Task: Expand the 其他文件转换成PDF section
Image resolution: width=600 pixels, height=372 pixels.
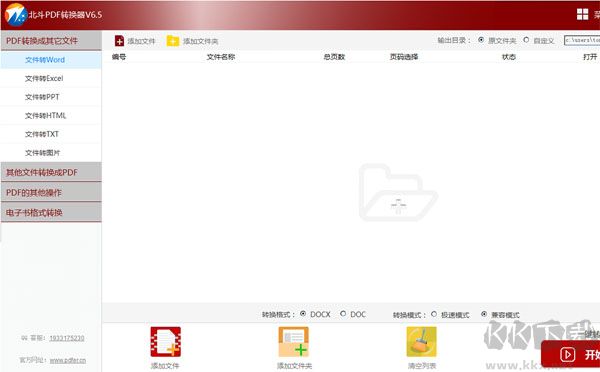Action: tap(51, 172)
